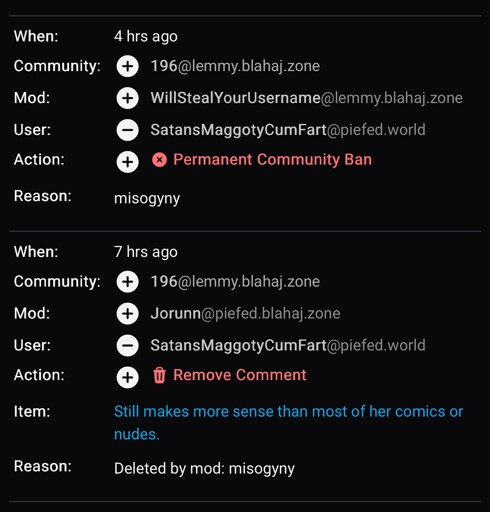Open user profile in the Remove Comment entry
The height and width of the screenshot is (512, 490).
tap(288, 345)
